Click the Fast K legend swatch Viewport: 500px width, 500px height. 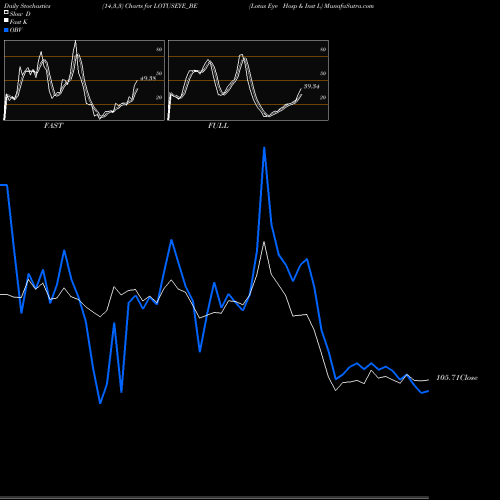click(6, 20)
